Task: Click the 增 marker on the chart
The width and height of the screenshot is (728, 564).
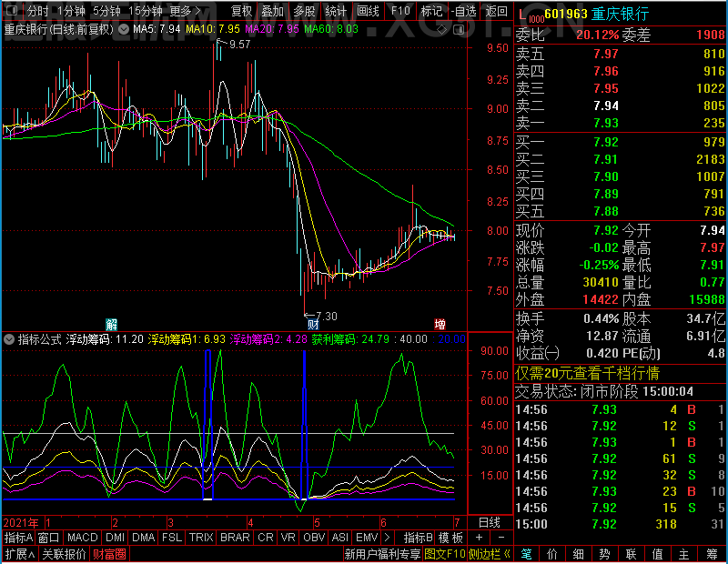Action: tap(440, 324)
